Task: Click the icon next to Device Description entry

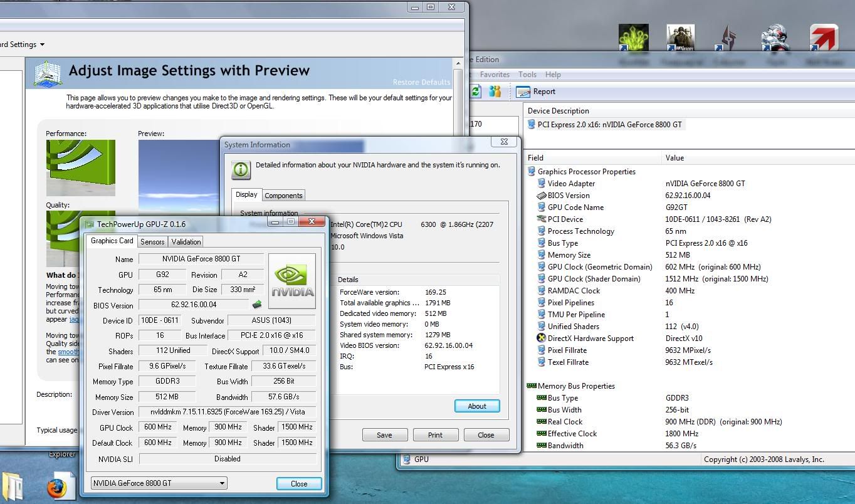Action: pos(532,125)
